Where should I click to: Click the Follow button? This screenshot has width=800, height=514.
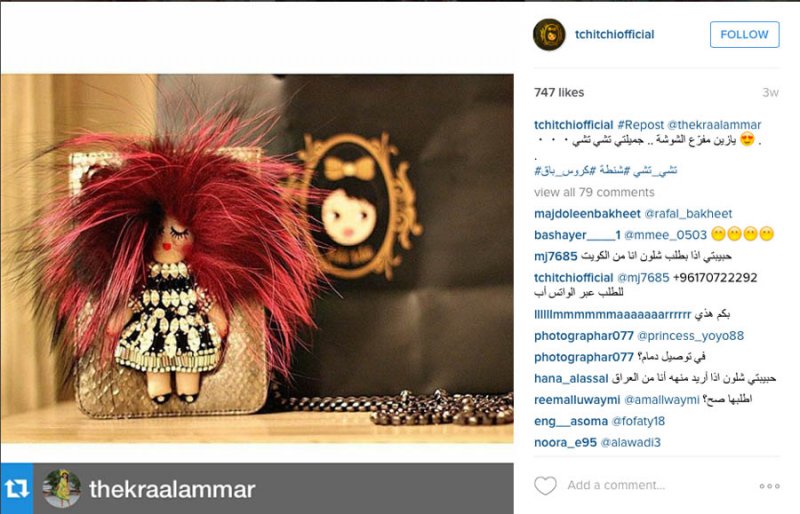[744, 34]
